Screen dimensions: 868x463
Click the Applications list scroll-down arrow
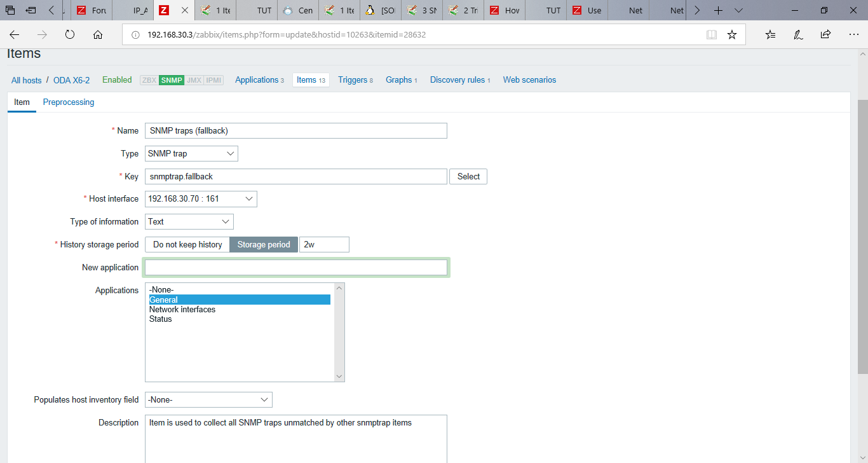coord(339,377)
